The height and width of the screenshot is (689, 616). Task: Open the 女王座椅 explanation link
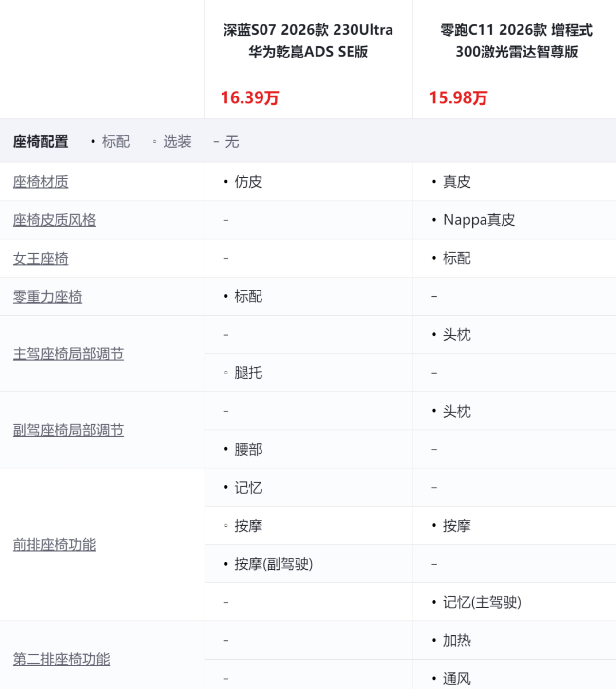[40, 258]
